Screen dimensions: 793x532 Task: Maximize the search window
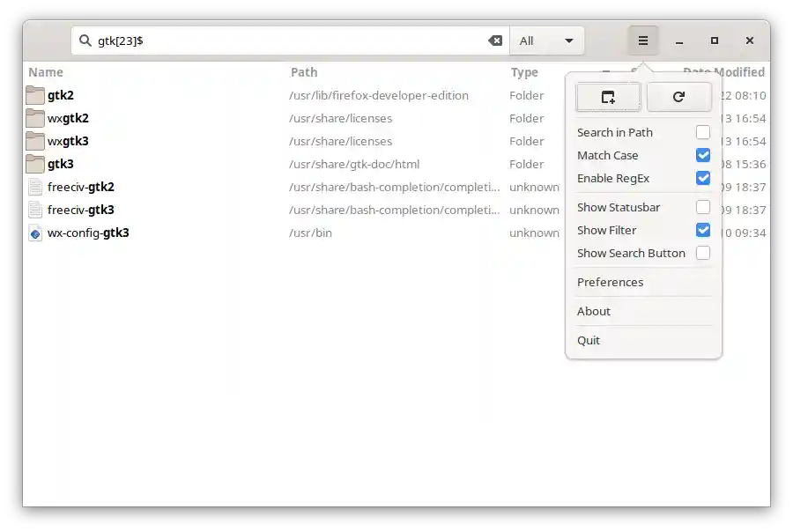(714, 41)
